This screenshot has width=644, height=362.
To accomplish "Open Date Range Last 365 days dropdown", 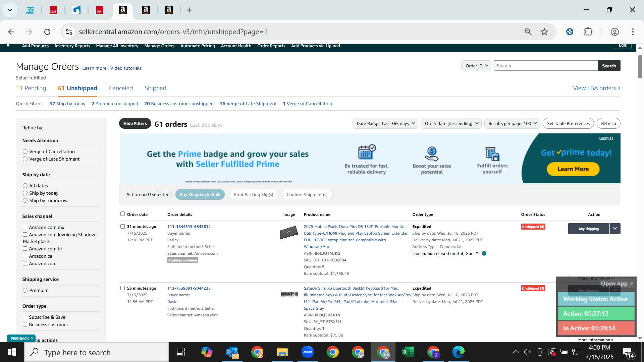I will (385, 123).
